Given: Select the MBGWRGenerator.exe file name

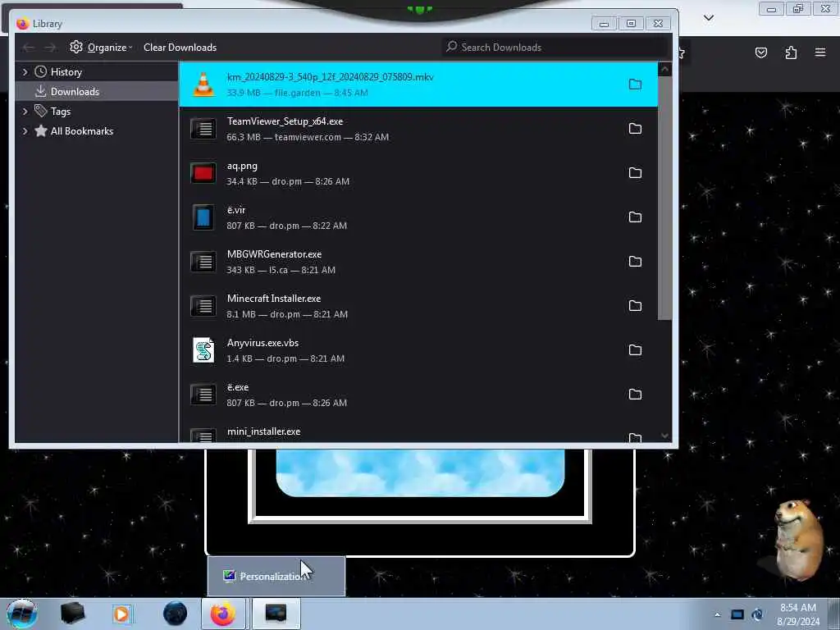Looking at the screenshot, I should click(274, 254).
